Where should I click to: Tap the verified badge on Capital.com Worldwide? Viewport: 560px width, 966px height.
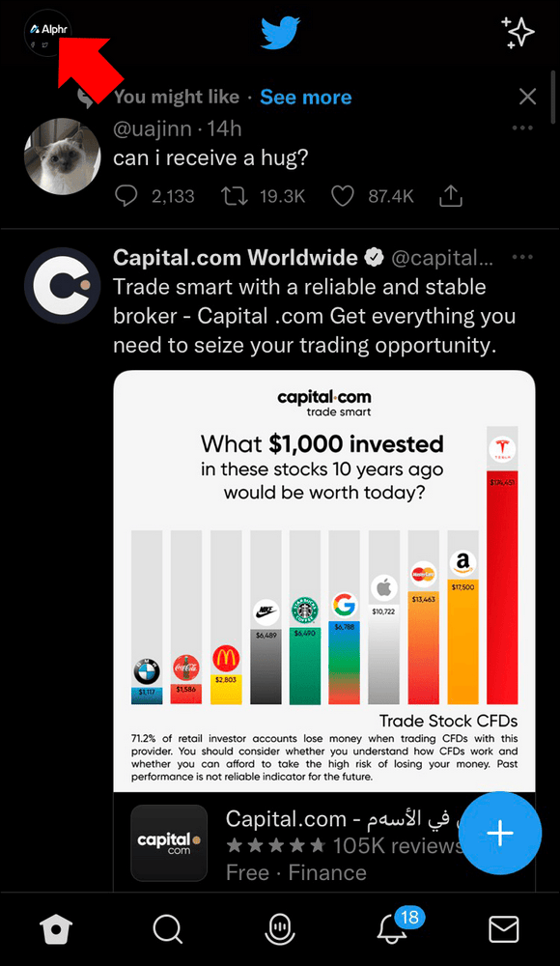tap(374, 257)
